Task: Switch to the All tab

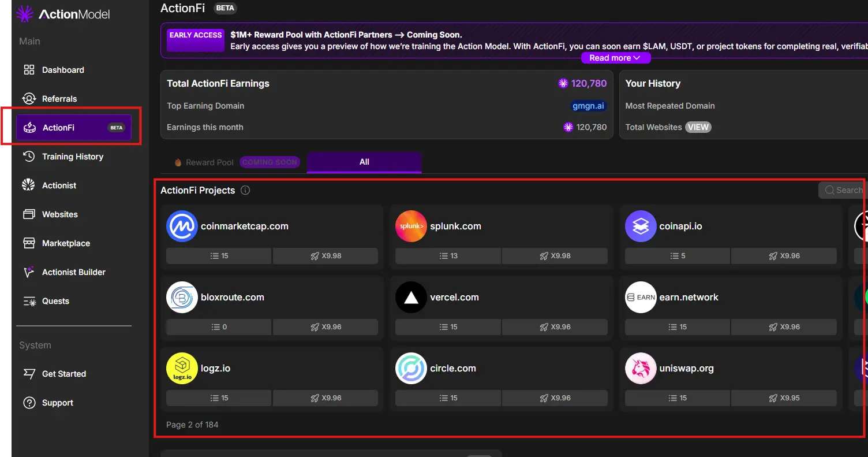Action: [364, 162]
